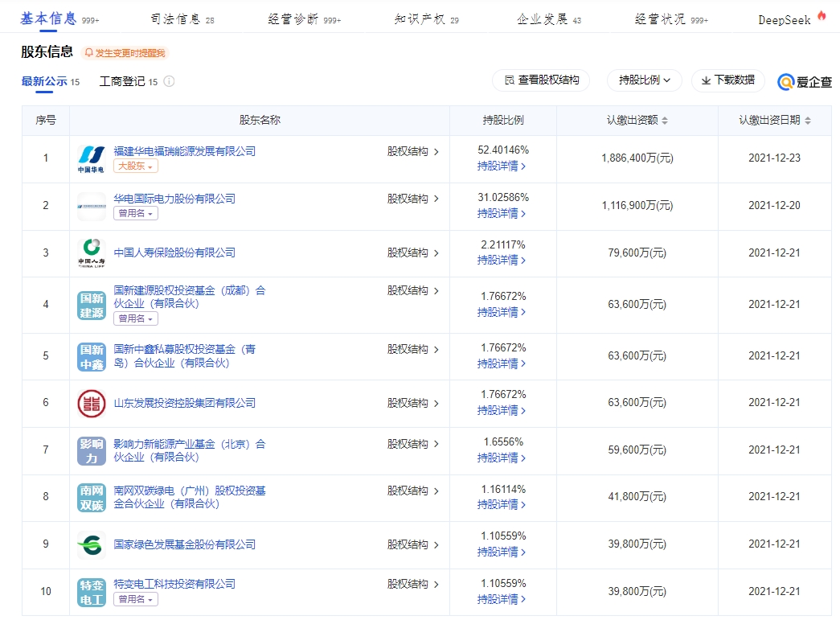Click 下载数据 button
Image resolution: width=840 pixels, height=620 pixels.
(x=728, y=80)
